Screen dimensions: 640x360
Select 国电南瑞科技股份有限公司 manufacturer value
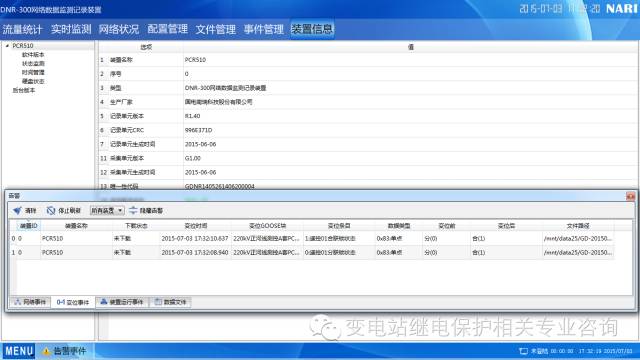click(218, 102)
